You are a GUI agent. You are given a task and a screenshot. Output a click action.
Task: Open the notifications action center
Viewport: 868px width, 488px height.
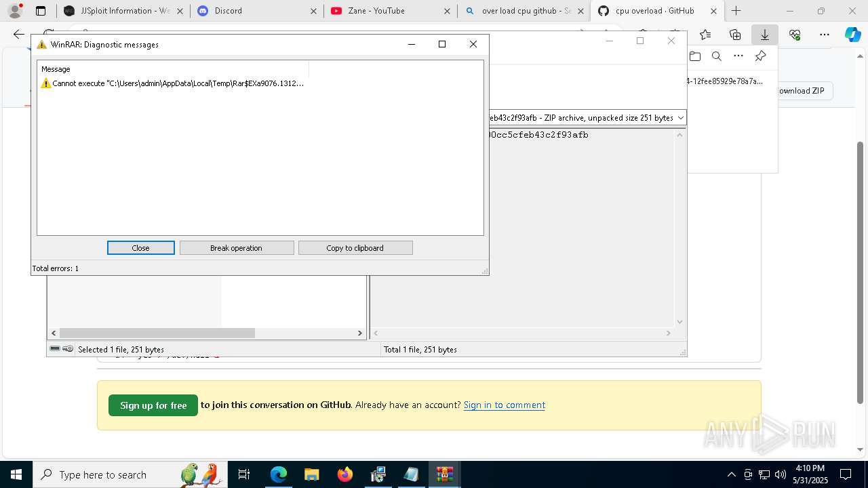(846, 474)
